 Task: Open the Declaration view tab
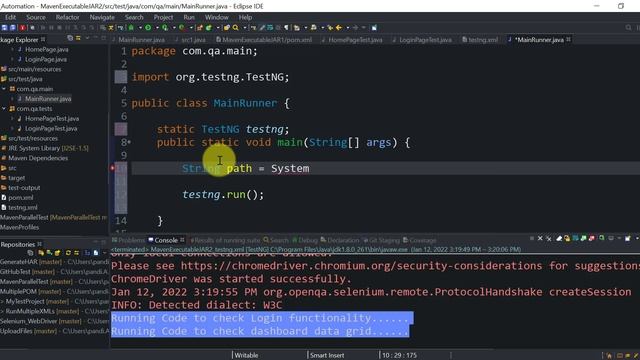tap(340, 240)
